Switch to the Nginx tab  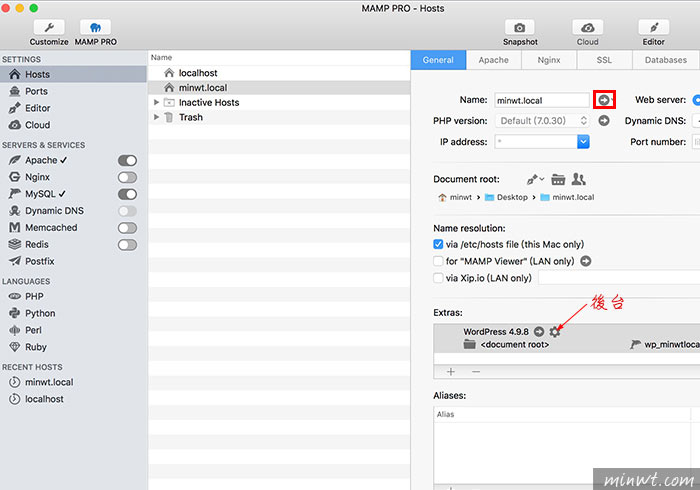[549, 60]
